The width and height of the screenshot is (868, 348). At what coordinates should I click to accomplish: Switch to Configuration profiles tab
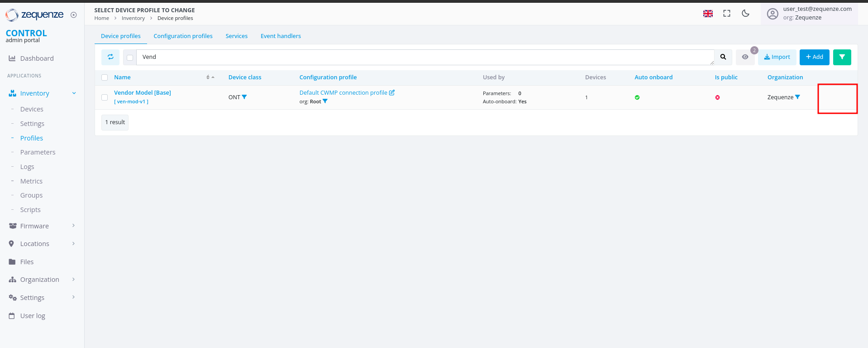(183, 36)
